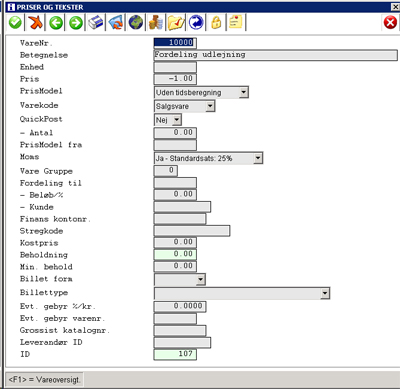Click the Varekode label

click(x=39, y=105)
